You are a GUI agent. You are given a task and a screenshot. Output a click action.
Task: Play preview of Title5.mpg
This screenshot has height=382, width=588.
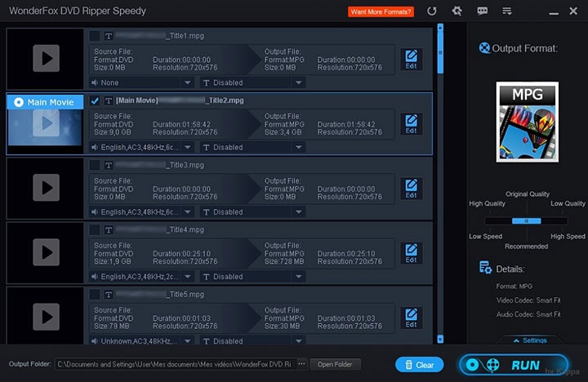click(46, 317)
